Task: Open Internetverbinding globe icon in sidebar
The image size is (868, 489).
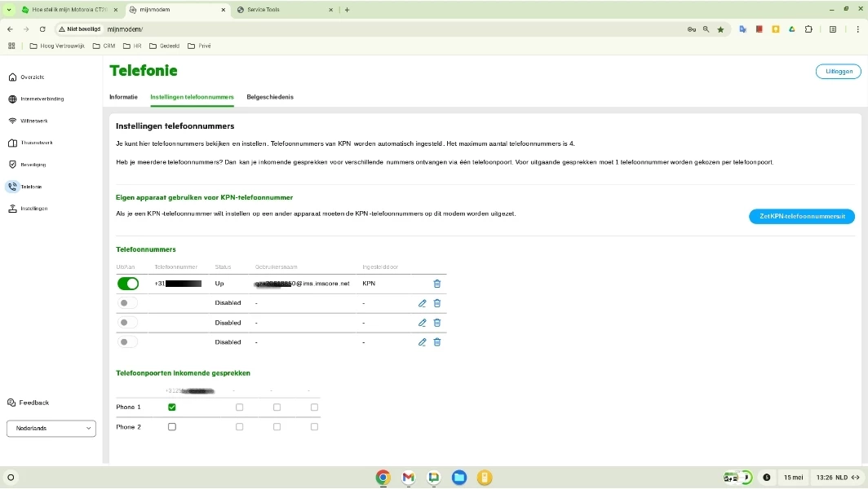Action: click(x=13, y=99)
